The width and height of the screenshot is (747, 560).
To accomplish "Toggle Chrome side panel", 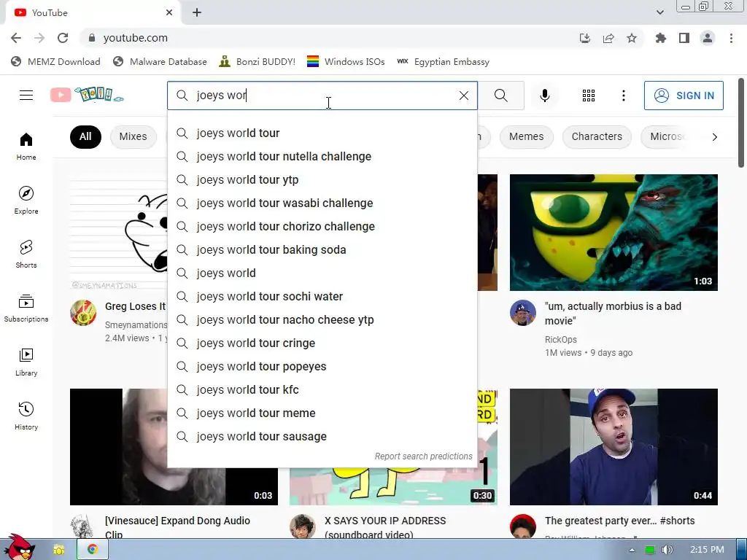I will [x=684, y=38].
